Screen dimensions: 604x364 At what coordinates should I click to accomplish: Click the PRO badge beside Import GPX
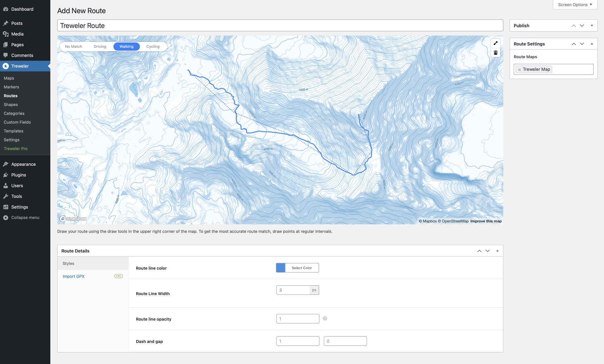118,276
